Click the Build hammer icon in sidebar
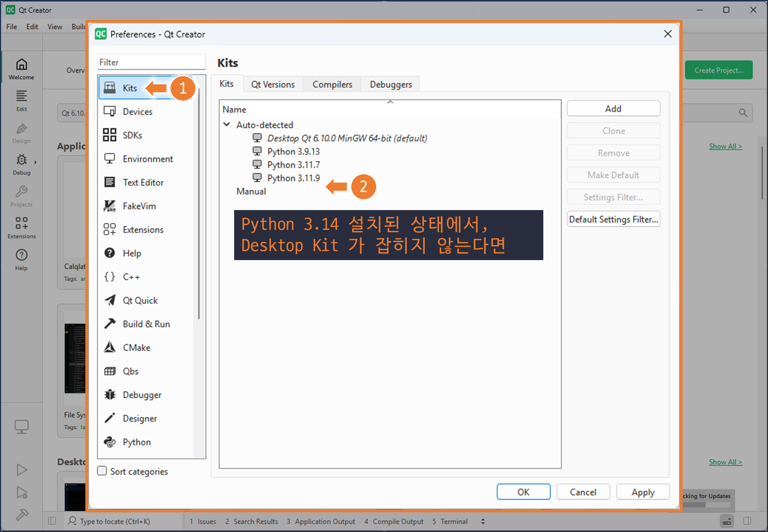This screenshot has height=532, width=768. (22, 514)
